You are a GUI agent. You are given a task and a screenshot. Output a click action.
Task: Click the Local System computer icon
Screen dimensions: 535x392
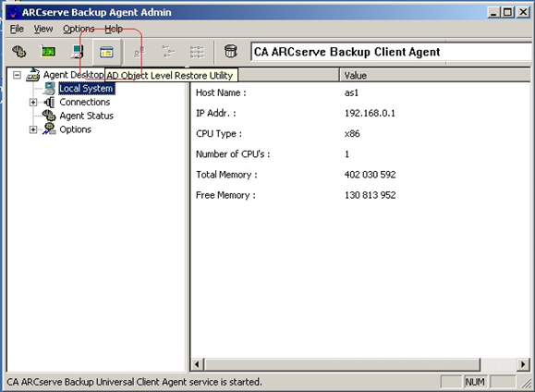click(50, 89)
